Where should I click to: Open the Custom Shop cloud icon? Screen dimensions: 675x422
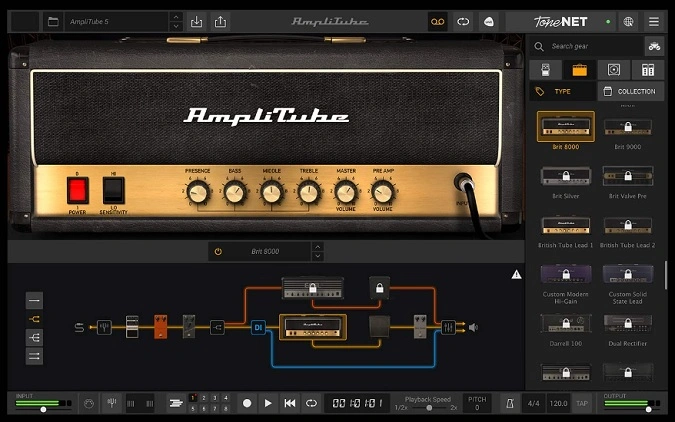click(x=489, y=22)
